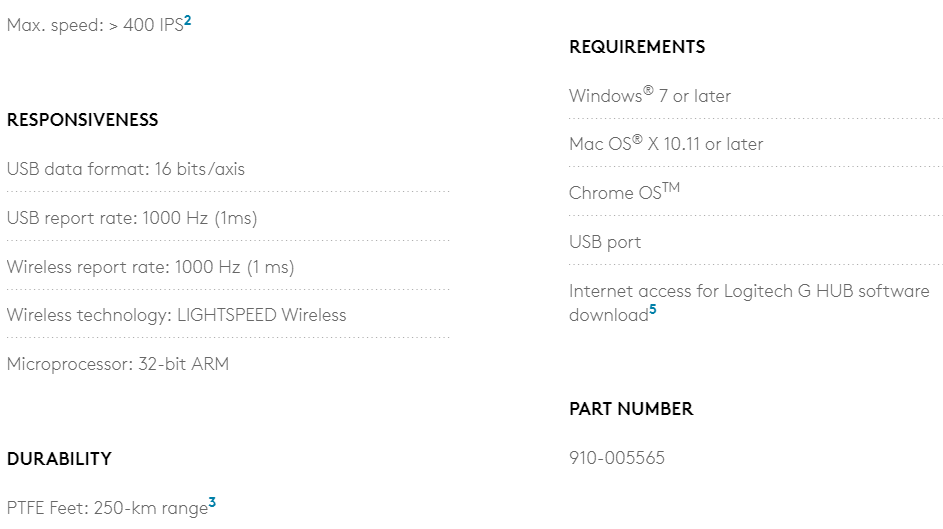This screenshot has width=943, height=529.
Task: Open footnote 3 next to PTFE Feet range
Action: 212,503
